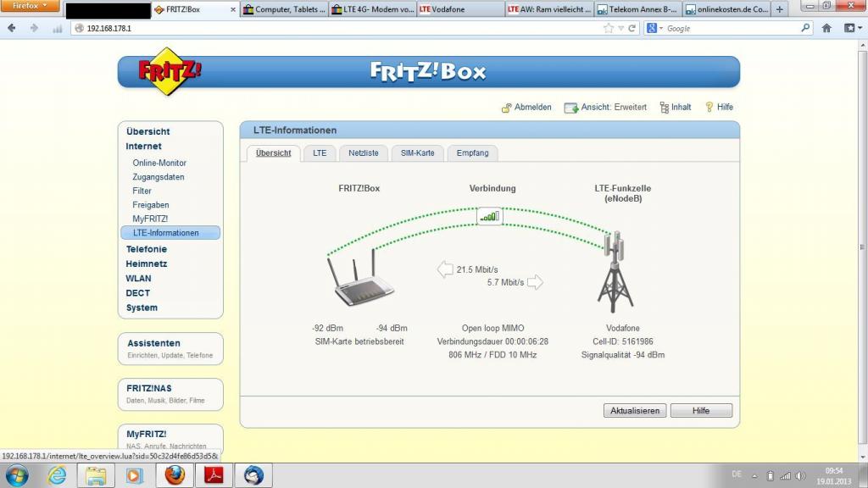Open a new browser tab with plus
Screen dimensions: 868x488
(780, 9)
